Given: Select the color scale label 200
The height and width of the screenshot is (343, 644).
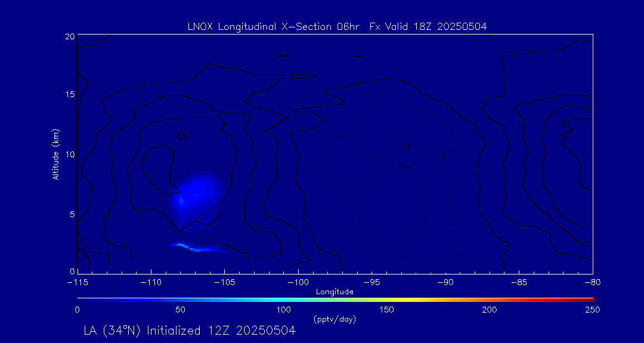Looking at the screenshot, I should pos(490,310).
